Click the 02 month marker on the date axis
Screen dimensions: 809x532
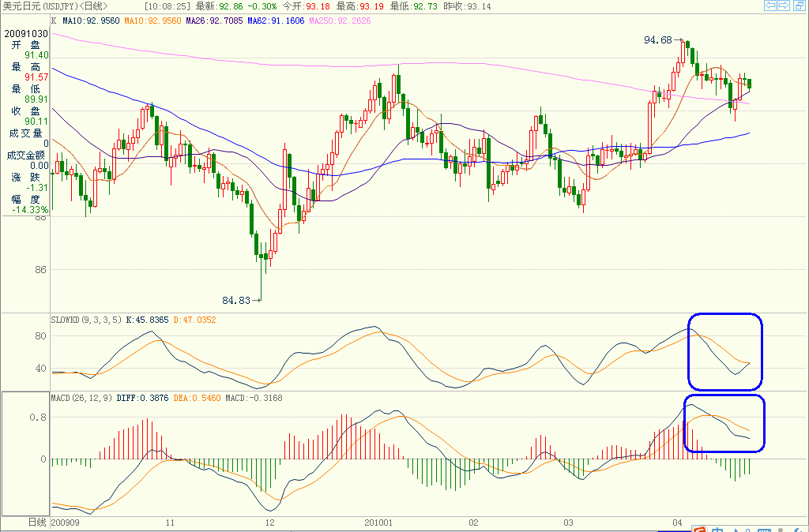(x=474, y=523)
